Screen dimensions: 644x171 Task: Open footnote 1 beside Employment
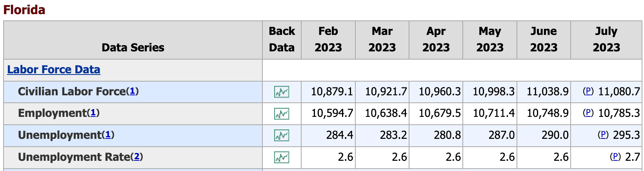93,113
